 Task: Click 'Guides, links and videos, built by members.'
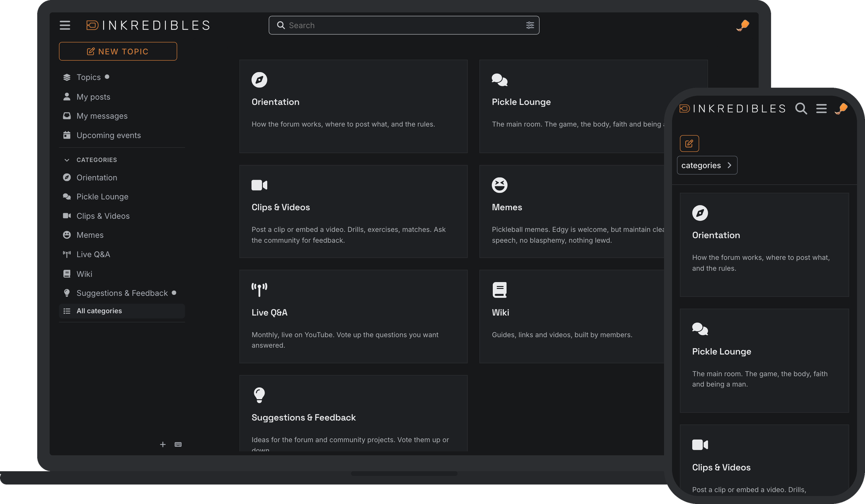[562, 335]
